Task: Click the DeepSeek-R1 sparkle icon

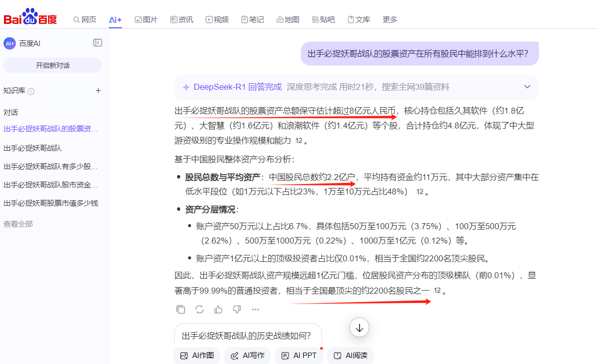Action: click(186, 87)
